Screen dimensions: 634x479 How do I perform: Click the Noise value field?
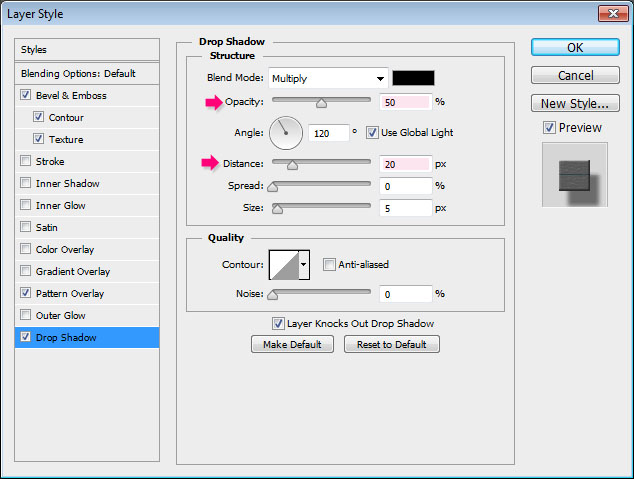405,294
